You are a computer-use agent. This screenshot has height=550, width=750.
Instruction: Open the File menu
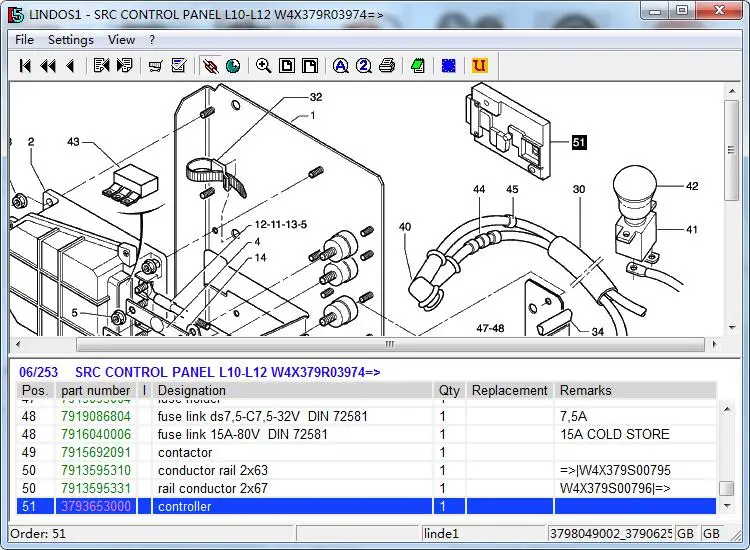click(24, 40)
